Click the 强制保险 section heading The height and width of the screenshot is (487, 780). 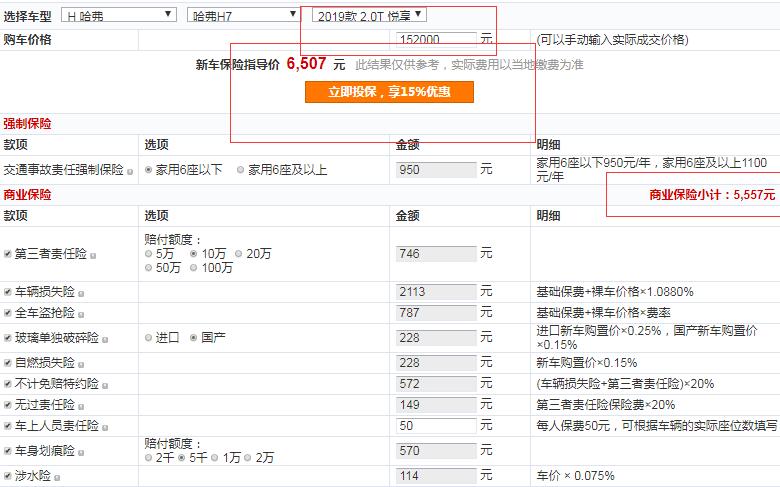coord(27,124)
